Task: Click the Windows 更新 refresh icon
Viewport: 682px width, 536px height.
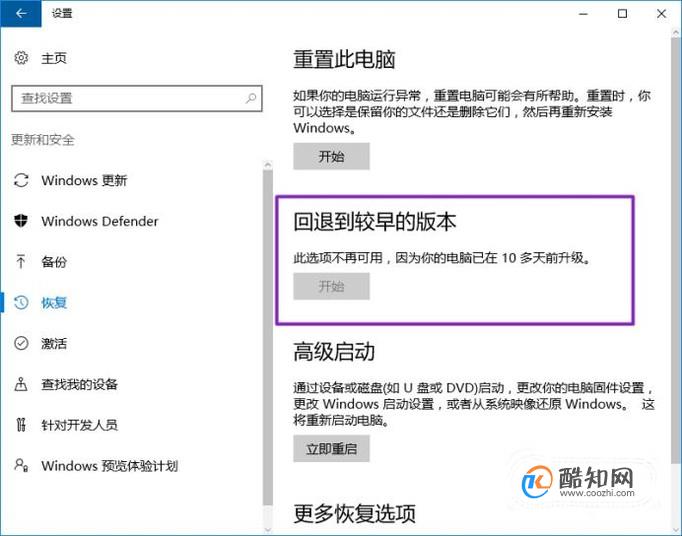Action: coord(21,180)
